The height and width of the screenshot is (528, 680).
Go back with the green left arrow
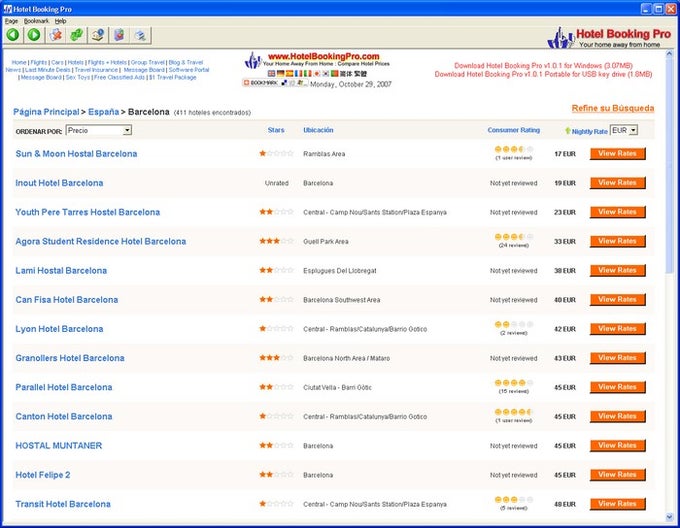[13, 35]
